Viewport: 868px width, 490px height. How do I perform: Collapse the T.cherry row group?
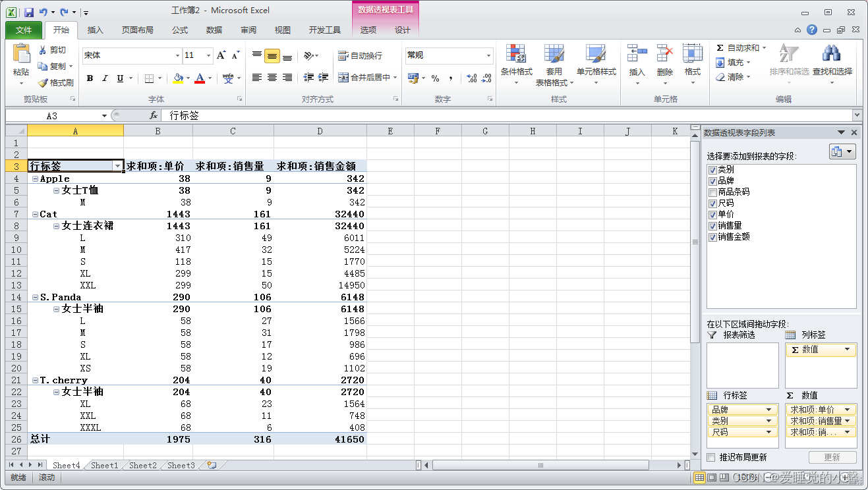click(35, 380)
